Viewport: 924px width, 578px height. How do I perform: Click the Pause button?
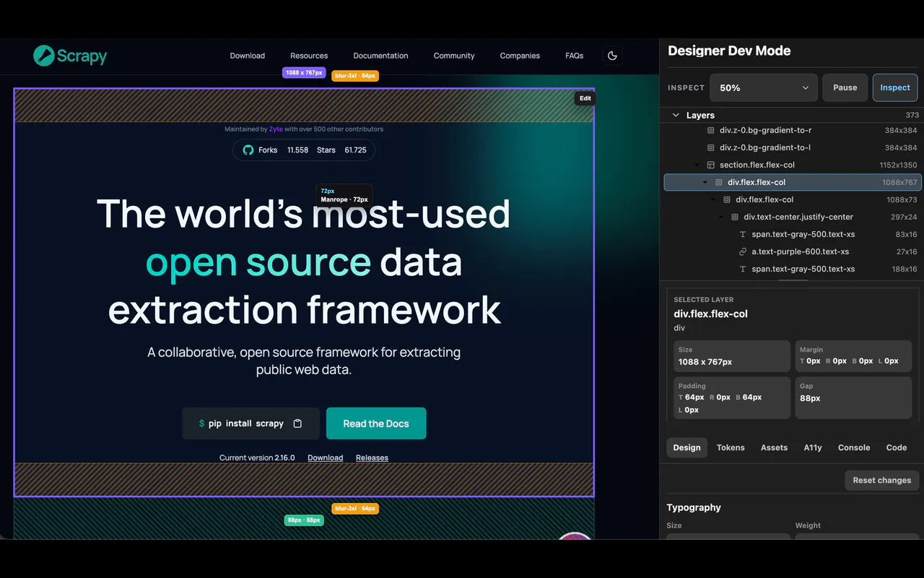(x=845, y=87)
